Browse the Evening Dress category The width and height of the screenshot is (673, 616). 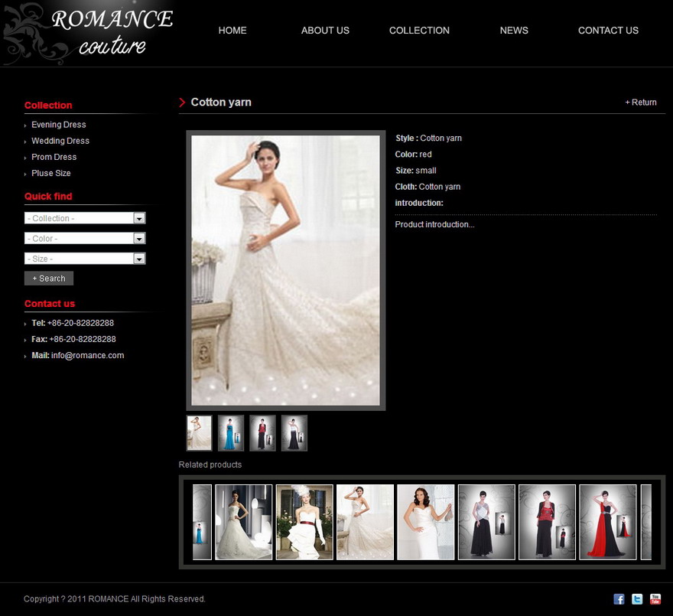coord(58,125)
